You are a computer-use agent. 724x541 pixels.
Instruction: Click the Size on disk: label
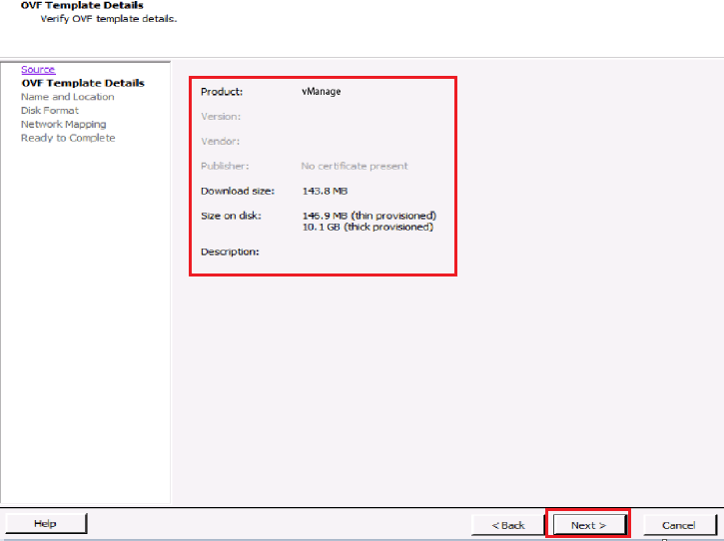(231, 216)
